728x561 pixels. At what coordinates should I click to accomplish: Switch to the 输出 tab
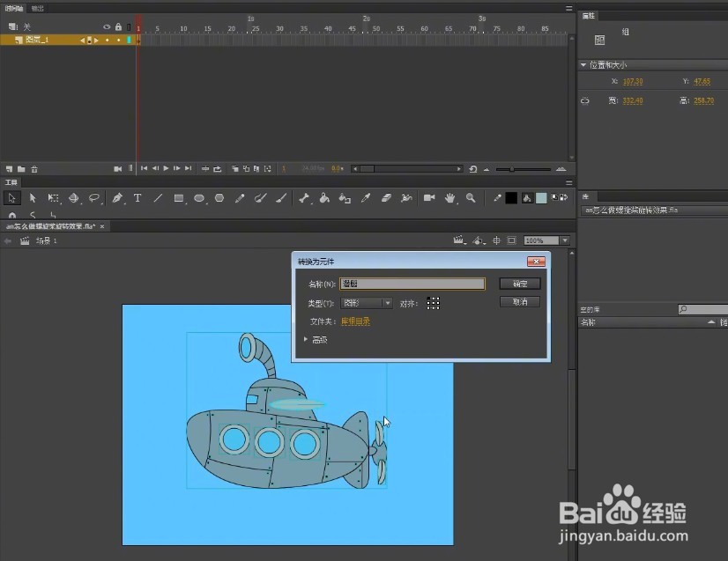point(37,8)
